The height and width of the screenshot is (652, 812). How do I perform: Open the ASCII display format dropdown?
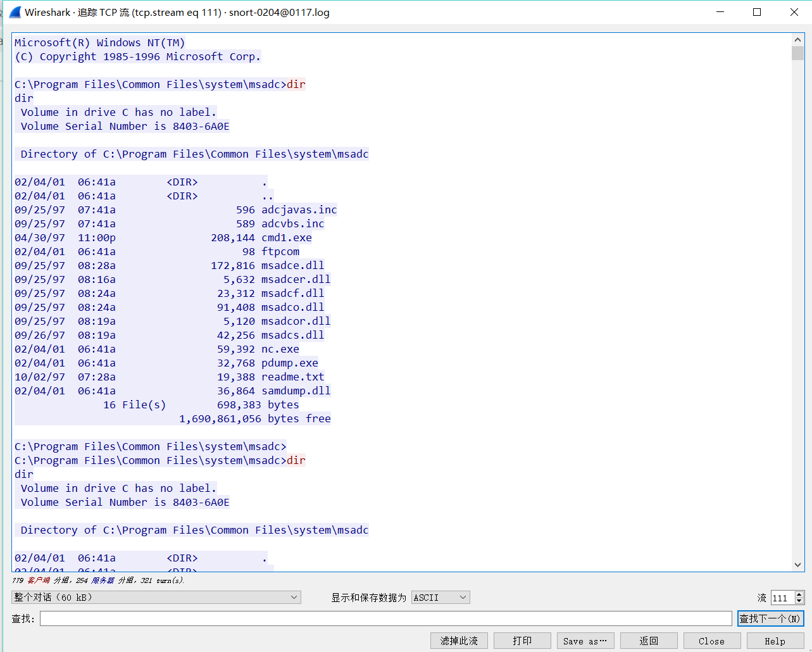pyautogui.click(x=440, y=597)
